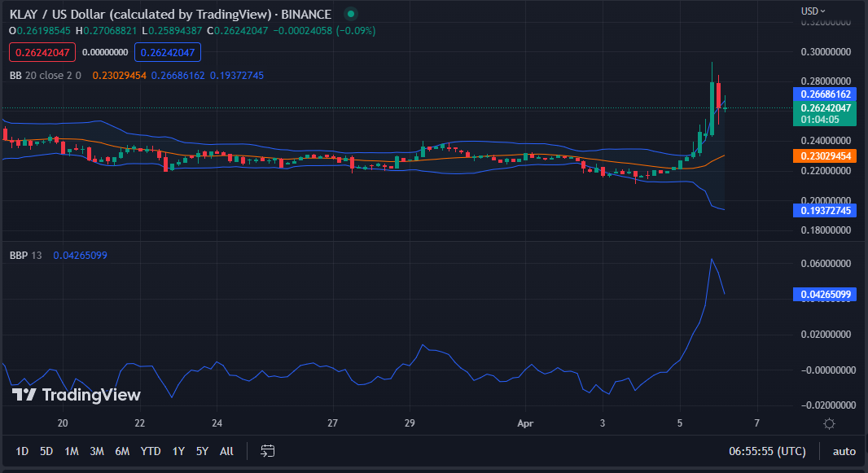This screenshot has width=868, height=473.
Task: Select the 5D timeframe
Action: tap(46, 450)
